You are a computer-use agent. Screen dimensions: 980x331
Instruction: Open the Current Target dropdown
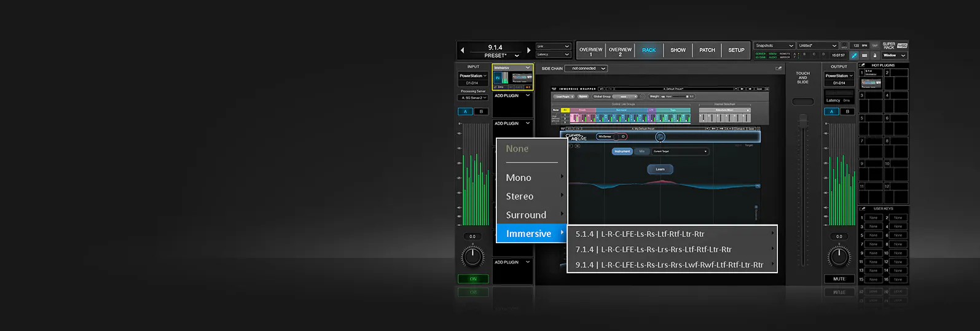680,151
